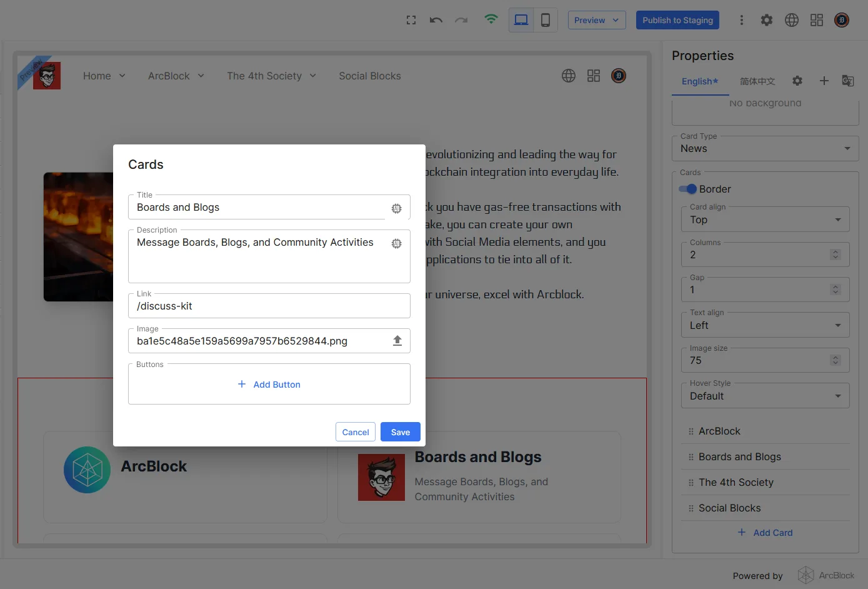Image resolution: width=868 pixels, height=589 pixels.
Task: Redo the last undone change
Action: (x=461, y=20)
